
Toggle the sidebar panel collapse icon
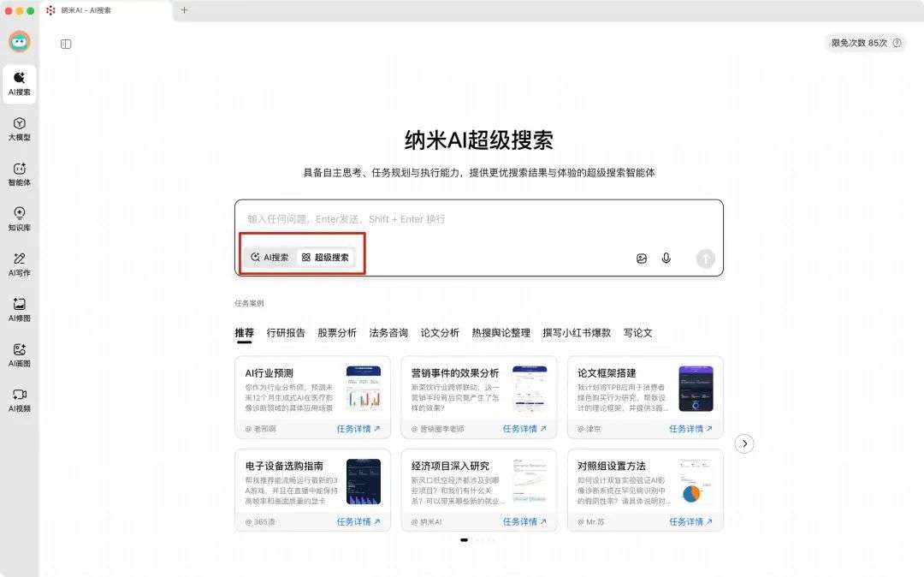coord(66,45)
